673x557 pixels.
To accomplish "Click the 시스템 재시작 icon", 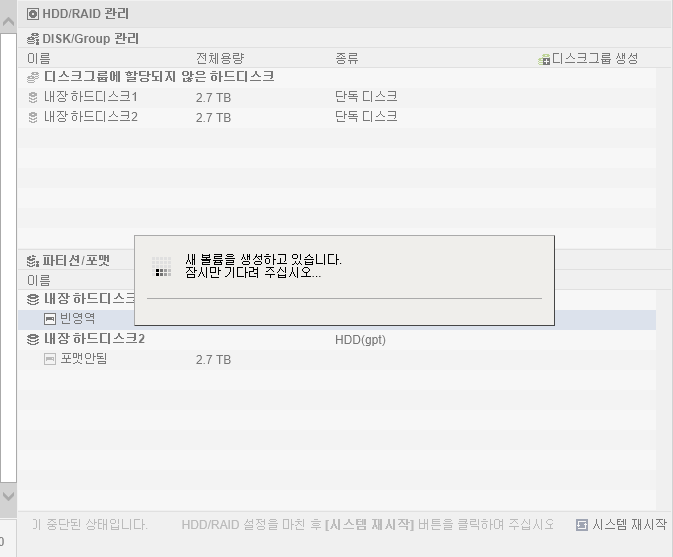I will 582,525.
